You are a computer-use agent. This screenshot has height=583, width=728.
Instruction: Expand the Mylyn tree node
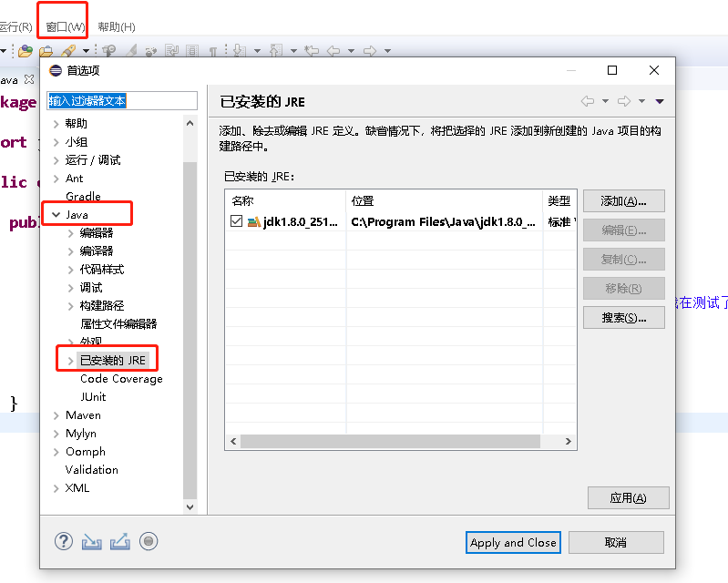point(56,434)
